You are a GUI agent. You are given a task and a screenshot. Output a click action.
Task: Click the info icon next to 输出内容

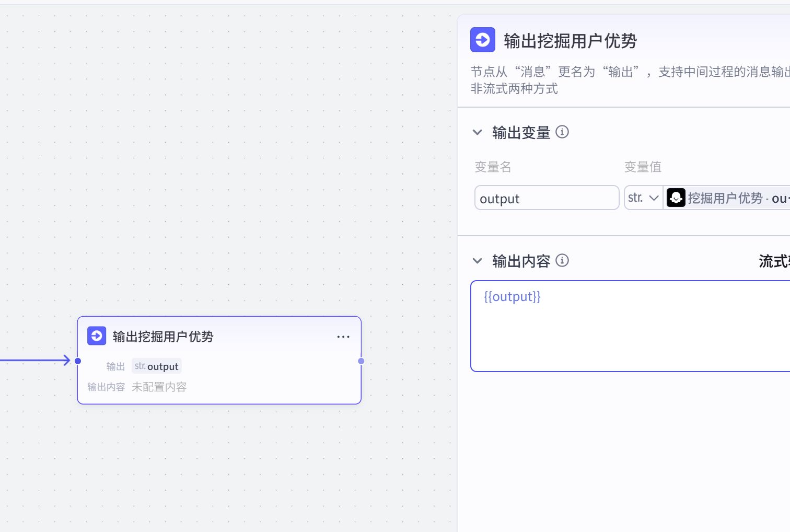point(562,260)
